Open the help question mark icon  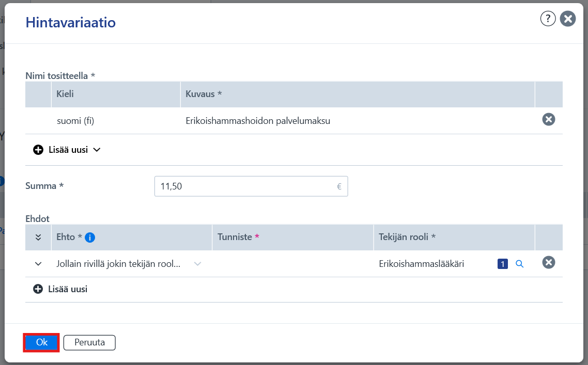[x=548, y=19]
